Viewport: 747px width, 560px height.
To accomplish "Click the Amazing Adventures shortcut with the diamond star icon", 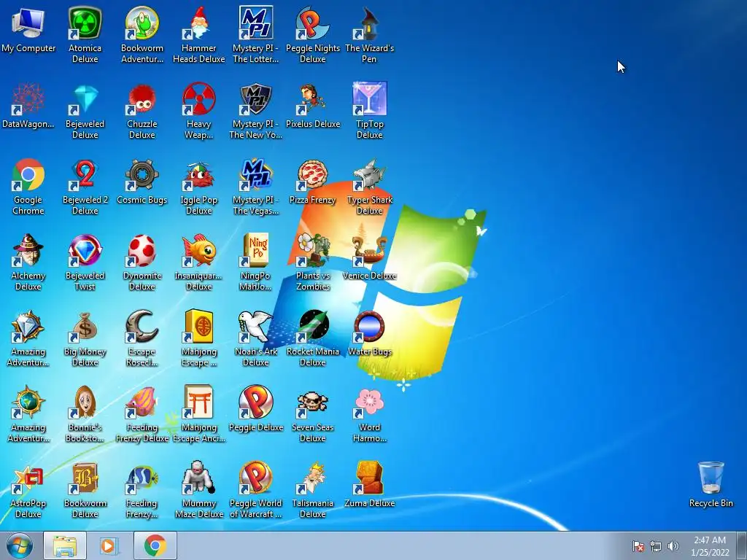I will coord(28,326).
